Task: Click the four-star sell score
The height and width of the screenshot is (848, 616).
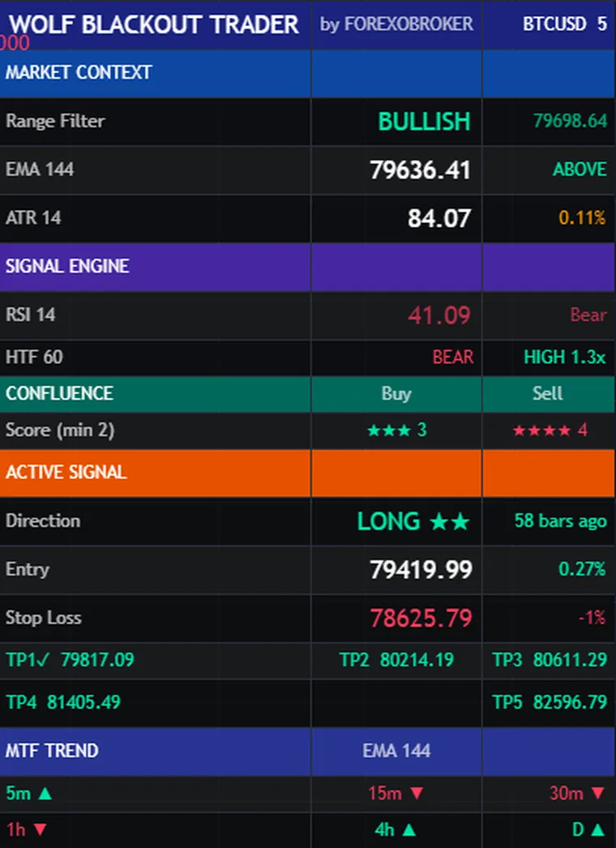Action: (550, 430)
